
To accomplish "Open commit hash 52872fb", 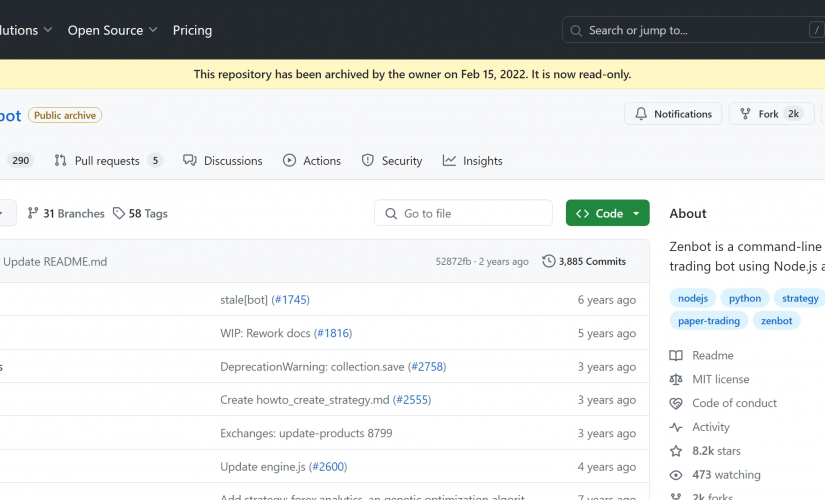I will click(453, 262).
